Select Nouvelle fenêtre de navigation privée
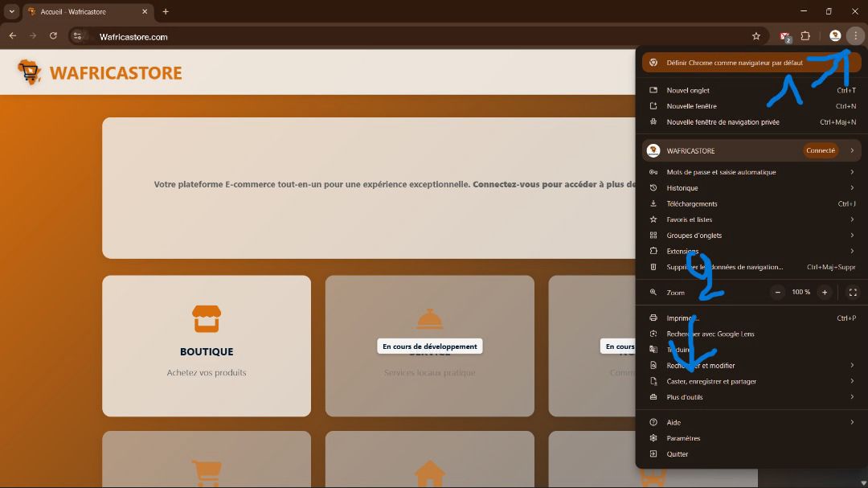Viewport: 868px width, 488px height. point(723,122)
